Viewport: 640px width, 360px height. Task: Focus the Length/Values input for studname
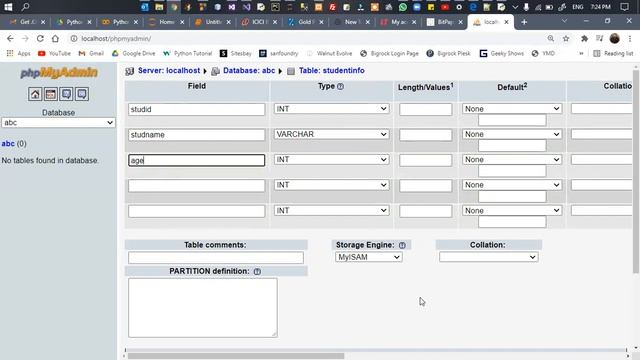425,135
